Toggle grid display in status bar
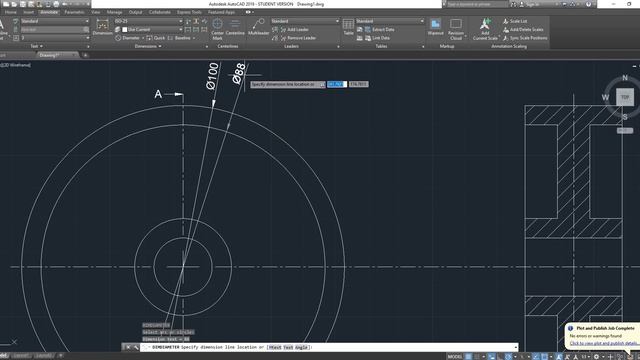640x360 pixels. 468,356
